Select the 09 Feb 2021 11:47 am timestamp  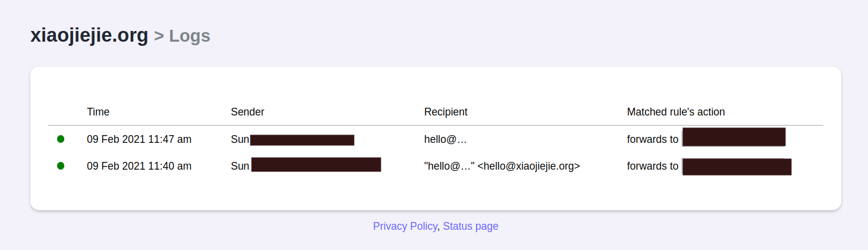[139, 139]
